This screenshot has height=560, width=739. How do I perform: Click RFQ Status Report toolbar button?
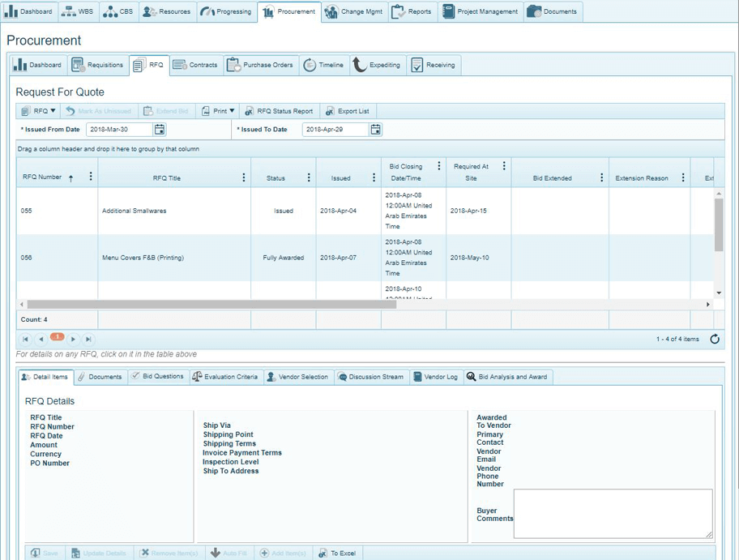pyautogui.click(x=279, y=111)
